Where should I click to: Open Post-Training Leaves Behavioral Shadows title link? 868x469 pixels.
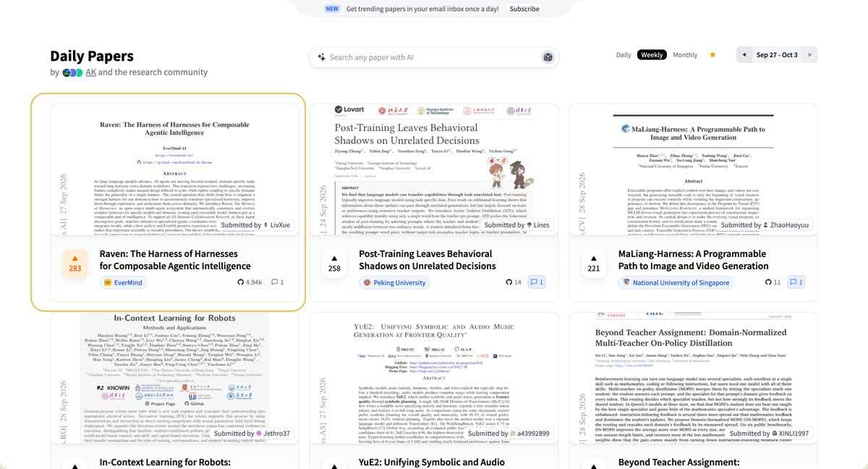(427, 260)
